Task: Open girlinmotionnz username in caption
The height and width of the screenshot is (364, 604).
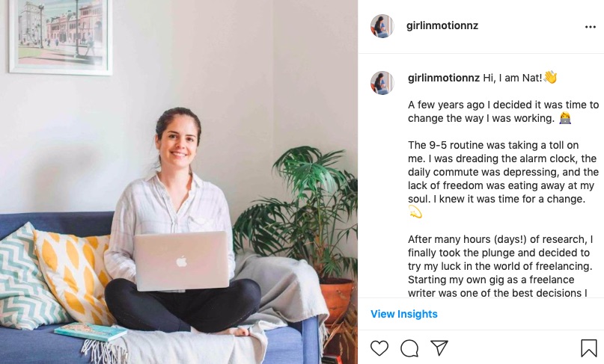Action: 444,78
